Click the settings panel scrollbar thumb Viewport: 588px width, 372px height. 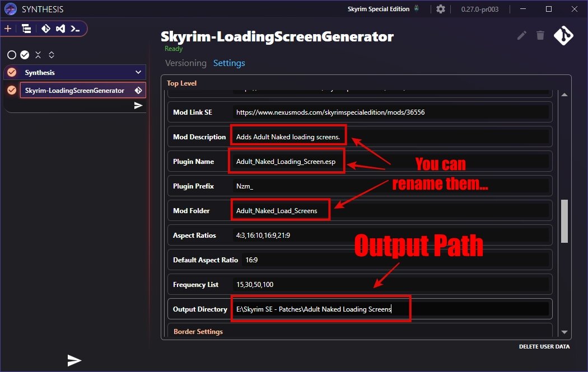(564, 221)
